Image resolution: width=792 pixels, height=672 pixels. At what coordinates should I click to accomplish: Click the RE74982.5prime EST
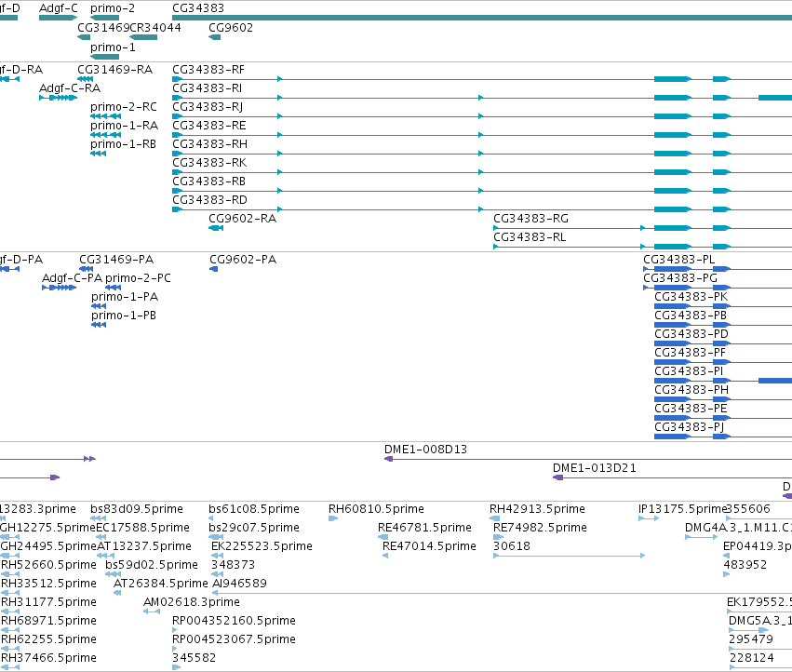click(499, 537)
